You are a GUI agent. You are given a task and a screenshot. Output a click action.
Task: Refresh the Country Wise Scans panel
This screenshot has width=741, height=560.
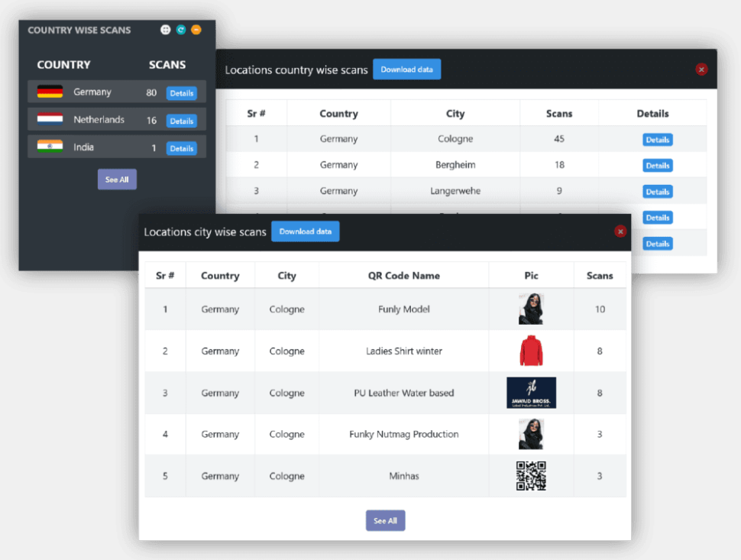click(x=181, y=30)
